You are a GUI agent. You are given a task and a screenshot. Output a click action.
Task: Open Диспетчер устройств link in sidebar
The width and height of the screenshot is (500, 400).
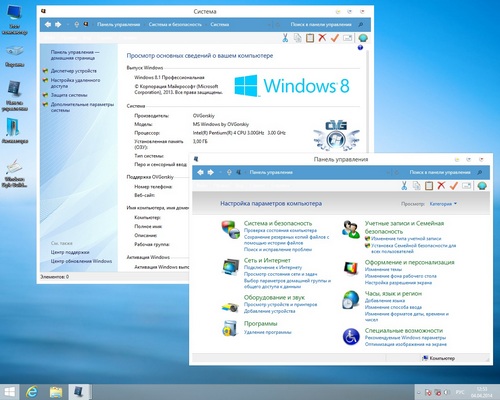click(x=74, y=71)
